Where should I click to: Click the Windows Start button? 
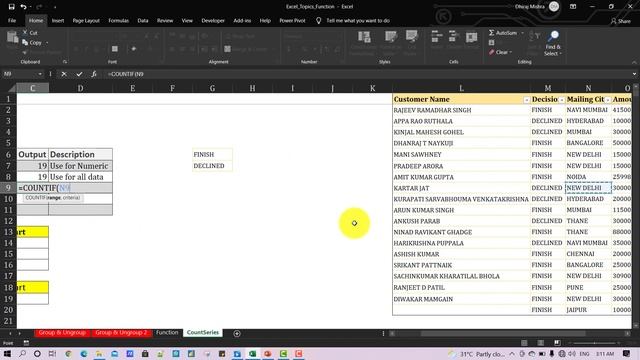pyautogui.click(x=7, y=353)
